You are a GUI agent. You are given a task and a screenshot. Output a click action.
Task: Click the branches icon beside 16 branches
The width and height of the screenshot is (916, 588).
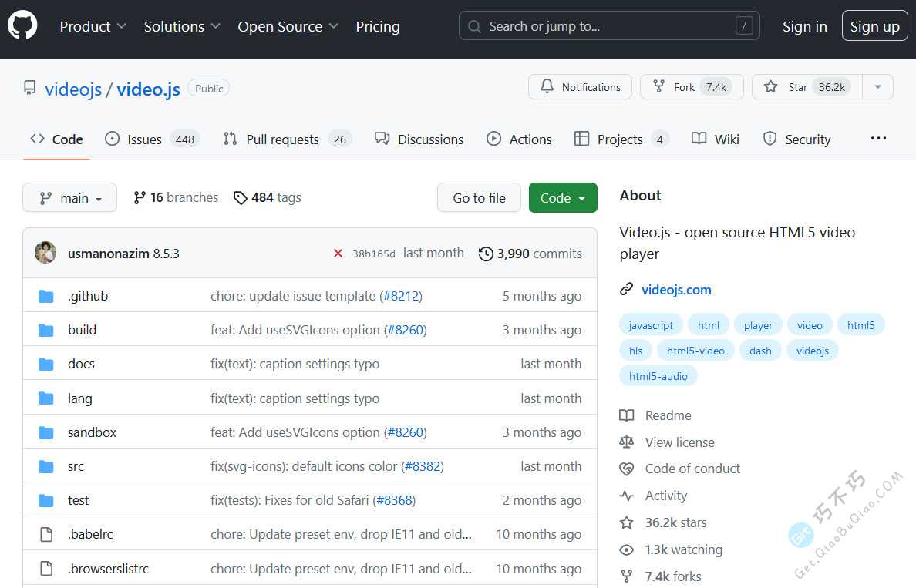(x=140, y=198)
